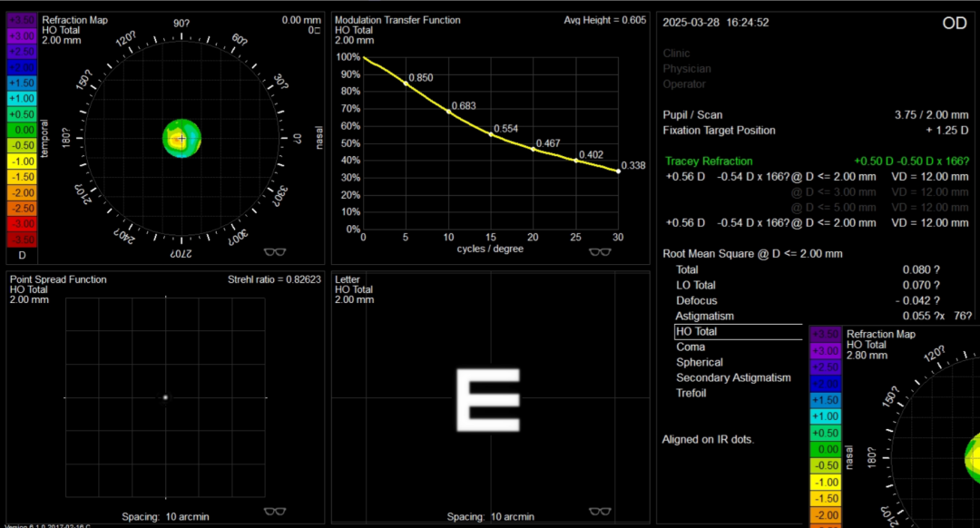Pick Secondary Astigmatism in the aberration list

tap(733, 377)
